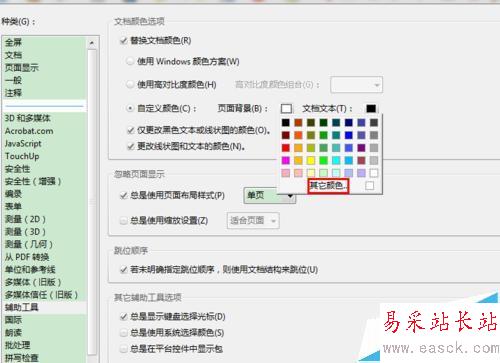The image size is (500, 363).
Task: Click the category list scroll-up arrow
Action: click(x=92, y=43)
